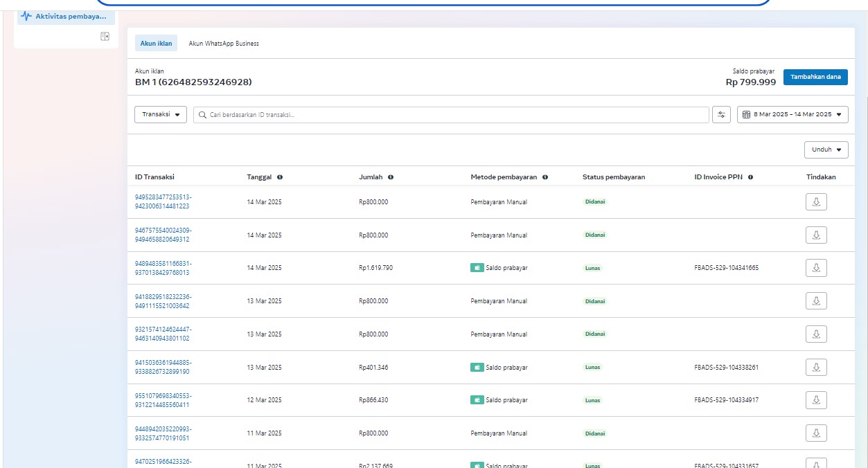Open the date range picker 8 Mar–14 Mar
Viewport: 868px width, 468px height.
tap(792, 115)
